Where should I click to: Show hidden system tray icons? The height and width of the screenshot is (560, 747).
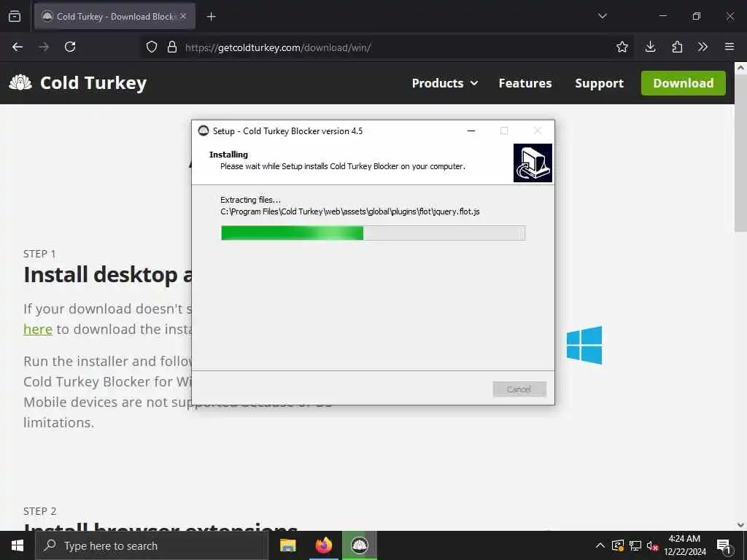600,545
